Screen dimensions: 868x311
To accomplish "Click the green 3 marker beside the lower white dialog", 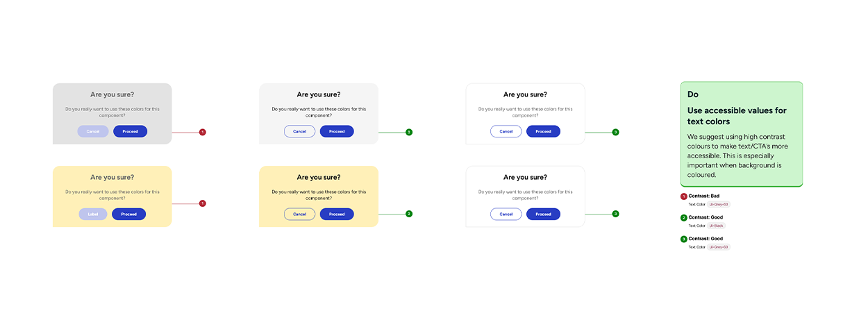I will (x=615, y=214).
